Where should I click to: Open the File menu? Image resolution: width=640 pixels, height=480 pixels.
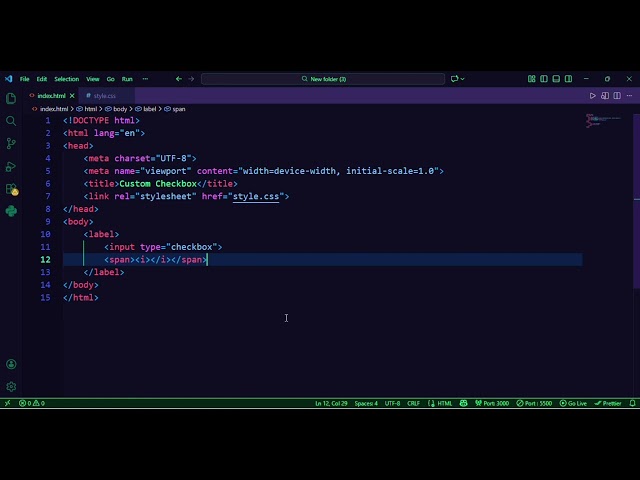coord(24,79)
